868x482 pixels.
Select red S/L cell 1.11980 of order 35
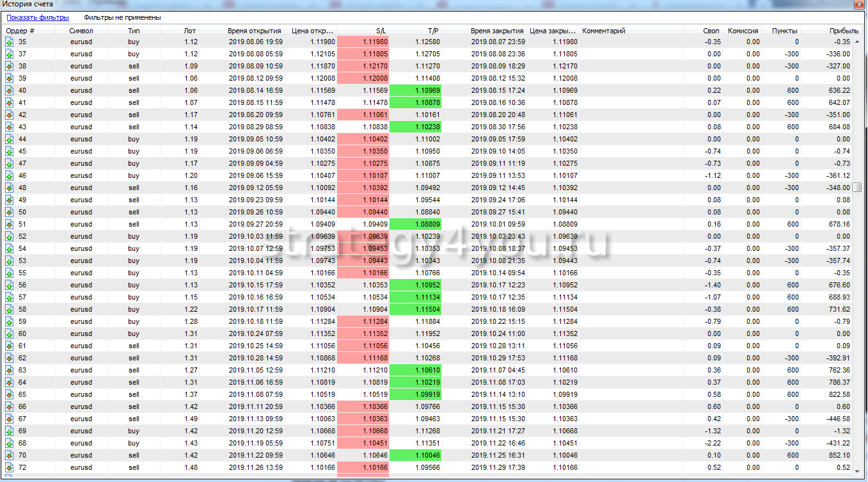363,42
